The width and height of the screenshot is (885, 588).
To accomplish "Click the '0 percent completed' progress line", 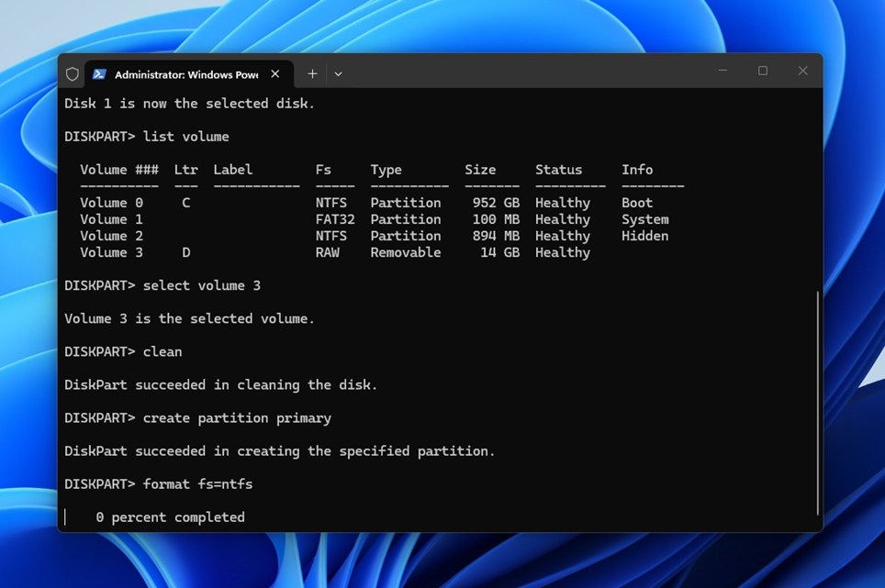I will pos(170,517).
